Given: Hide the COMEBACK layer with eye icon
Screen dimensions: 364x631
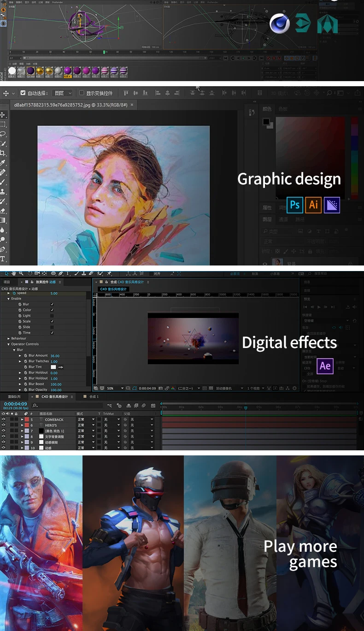Looking at the screenshot, I should pos(3,419).
